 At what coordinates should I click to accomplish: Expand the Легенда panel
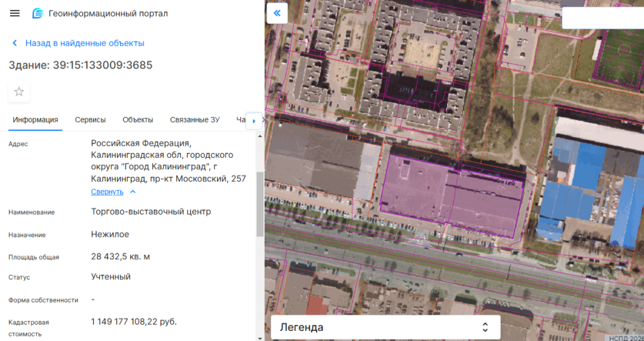(x=385, y=327)
